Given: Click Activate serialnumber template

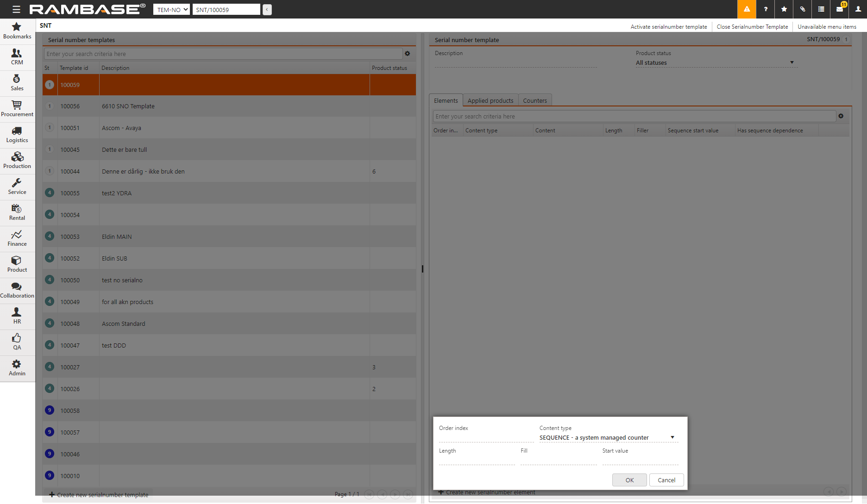Looking at the screenshot, I should tap(669, 27).
